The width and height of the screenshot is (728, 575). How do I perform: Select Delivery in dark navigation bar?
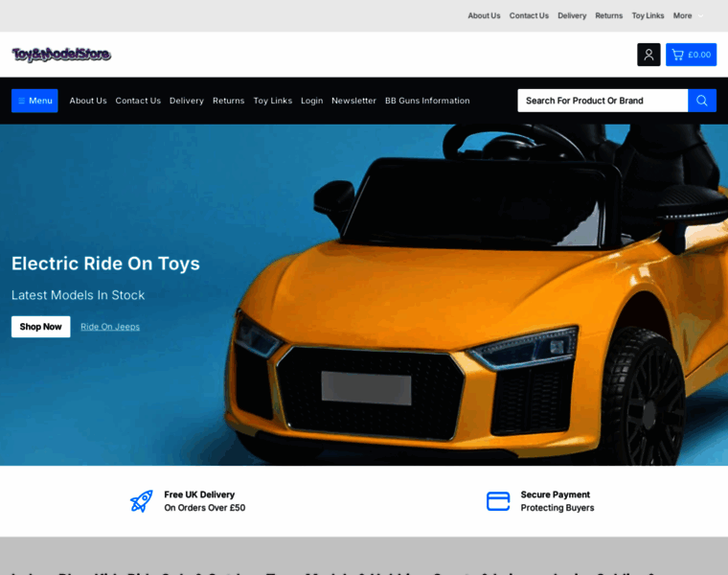[187, 101]
